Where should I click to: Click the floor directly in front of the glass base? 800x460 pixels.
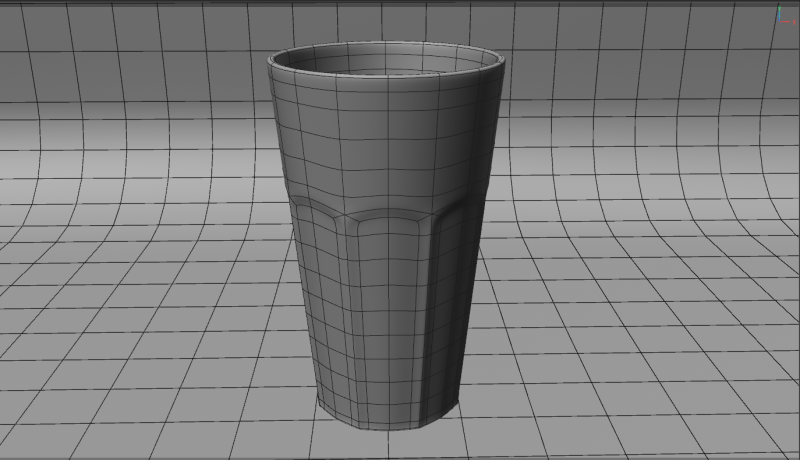tap(390, 446)
